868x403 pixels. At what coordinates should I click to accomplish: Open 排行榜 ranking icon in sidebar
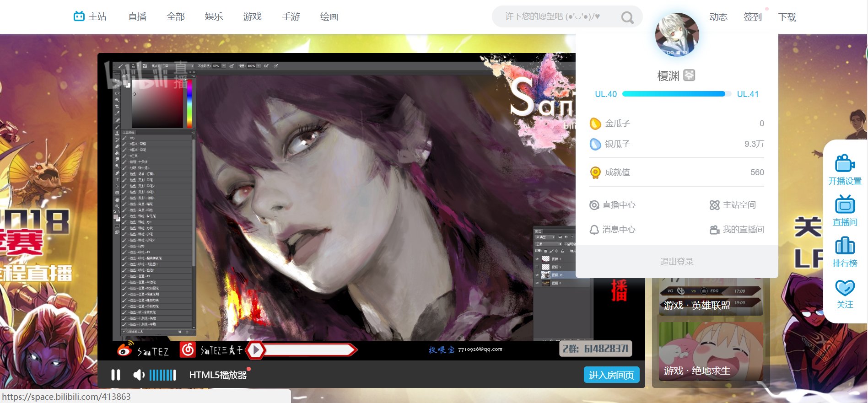[x=845, y=246]
